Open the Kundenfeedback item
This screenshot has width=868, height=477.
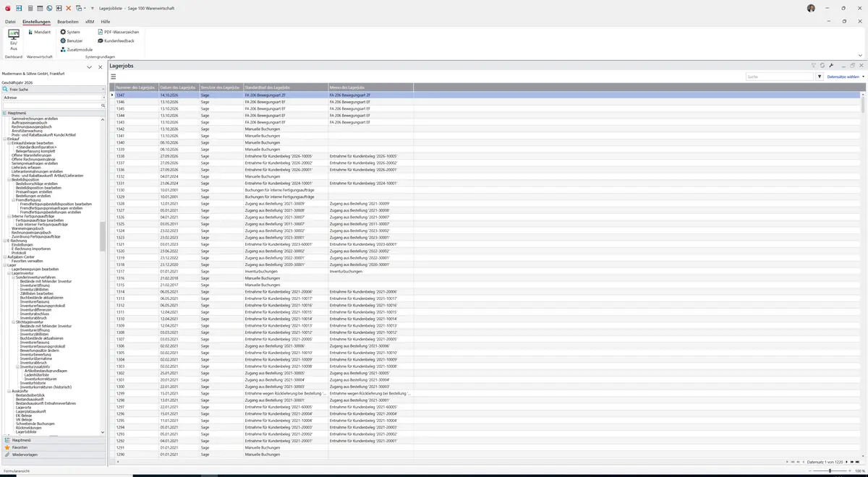coord(116,40)
